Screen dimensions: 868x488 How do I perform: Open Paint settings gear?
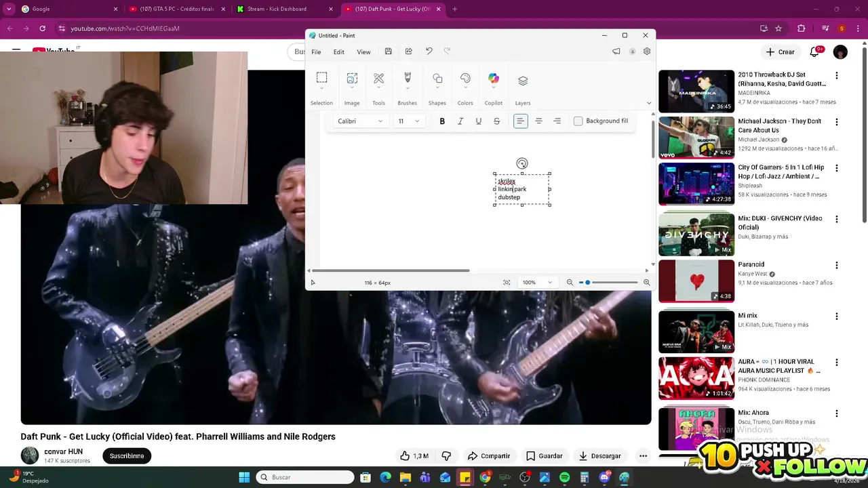[647, 52]
